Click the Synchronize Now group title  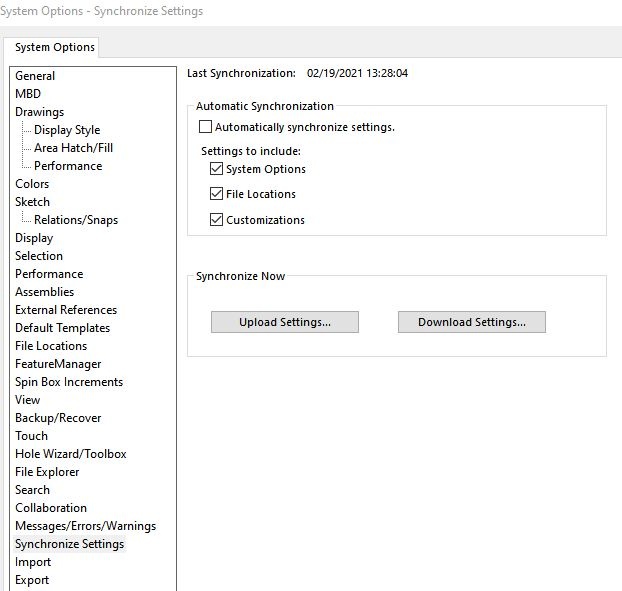click(x=240, y=276)
